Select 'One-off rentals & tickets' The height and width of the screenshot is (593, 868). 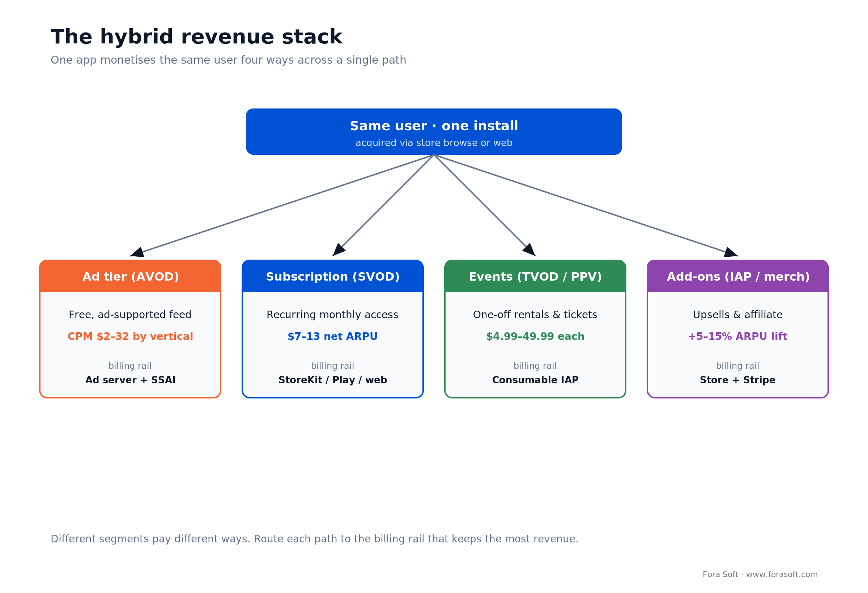(535, 315)
